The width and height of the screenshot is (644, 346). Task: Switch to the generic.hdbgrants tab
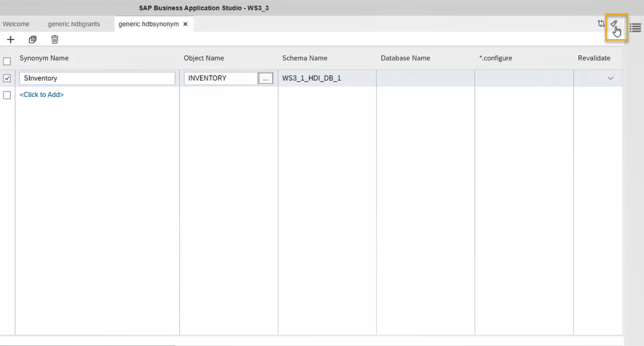point(74,24)
